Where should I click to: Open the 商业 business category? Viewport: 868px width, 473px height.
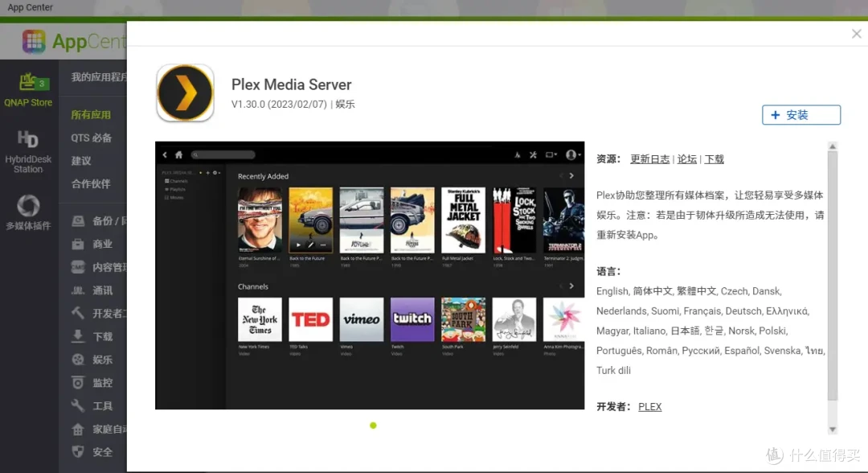(92, 244)
